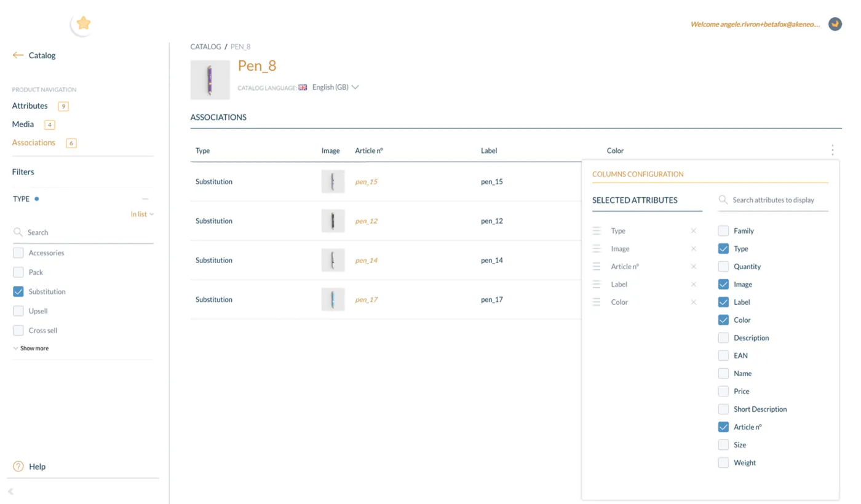Click drag handle for Color attribute
Screen dimensions: 861x504
tap(597, 302)
